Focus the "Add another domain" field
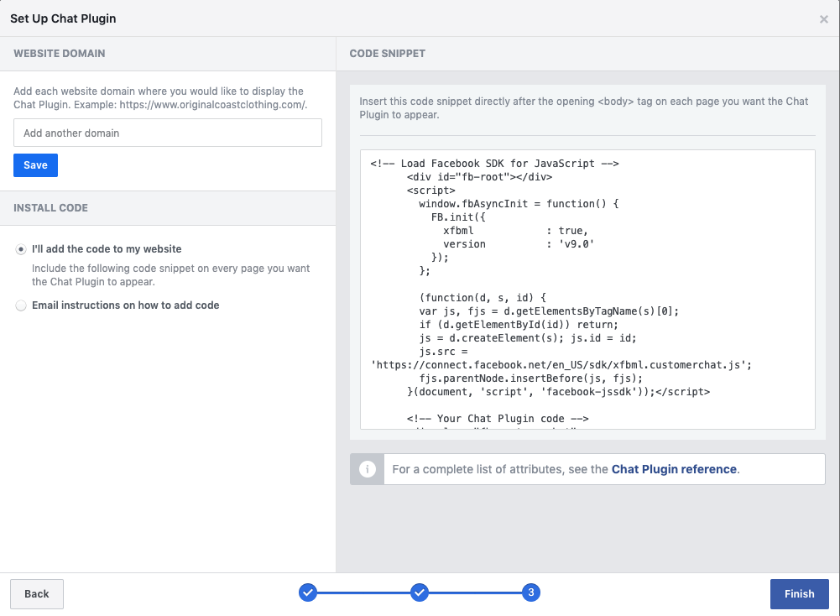 coord(168,133)
